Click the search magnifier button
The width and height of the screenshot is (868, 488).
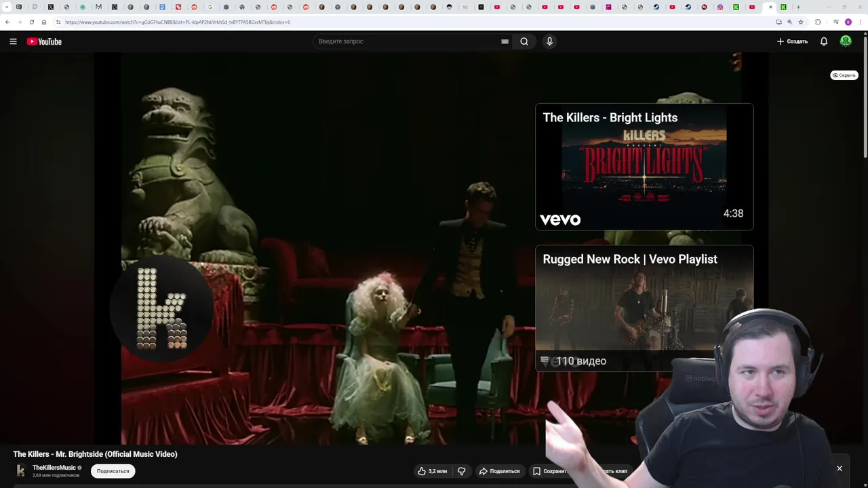point(524,41)
